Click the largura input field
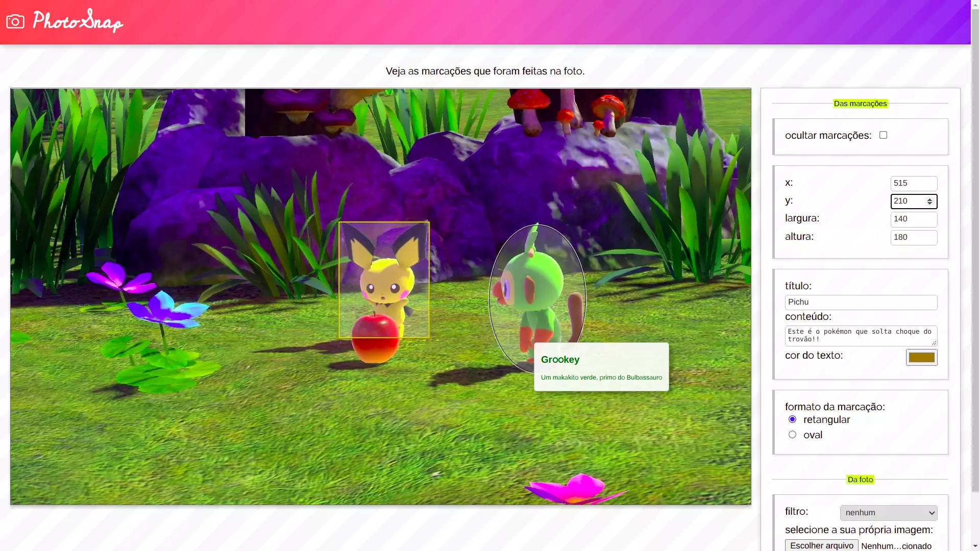This screenshot has width=980, height=551. [x=913, y=219]
